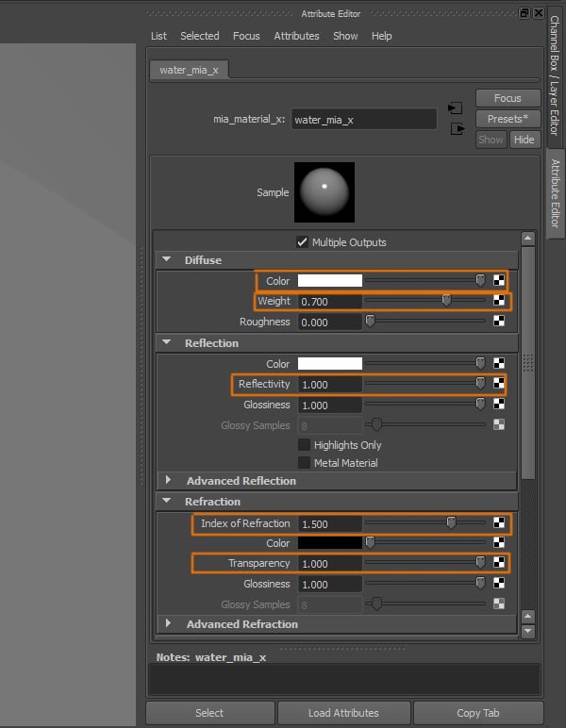Click the input connection arrow icon
566x728 pixels.
pos(457,108)
